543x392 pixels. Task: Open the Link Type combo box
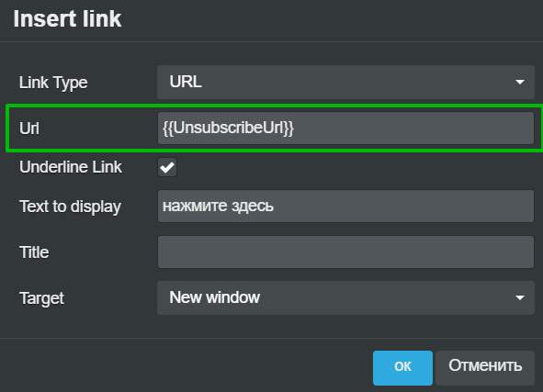click(x=345, y=83)
